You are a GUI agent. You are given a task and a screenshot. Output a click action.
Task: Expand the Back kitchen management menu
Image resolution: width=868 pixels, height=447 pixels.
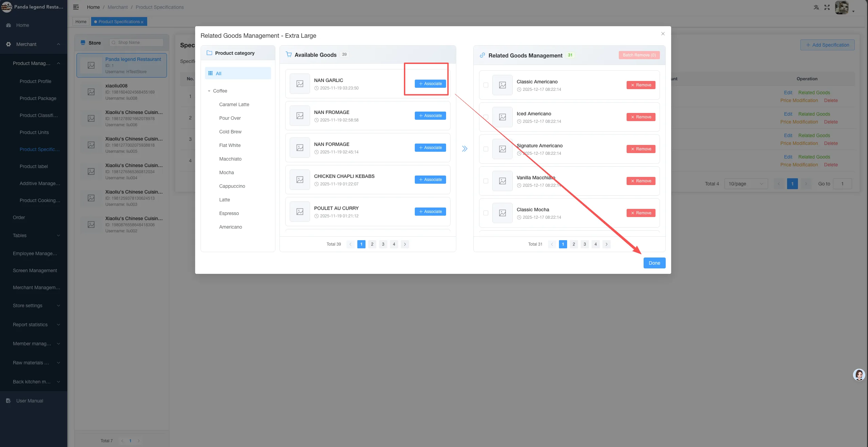click(x=58, y=382)
